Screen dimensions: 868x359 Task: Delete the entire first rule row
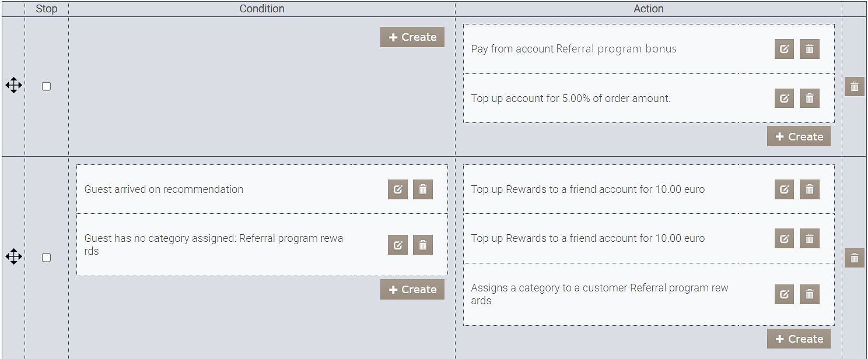click(854, 86)
